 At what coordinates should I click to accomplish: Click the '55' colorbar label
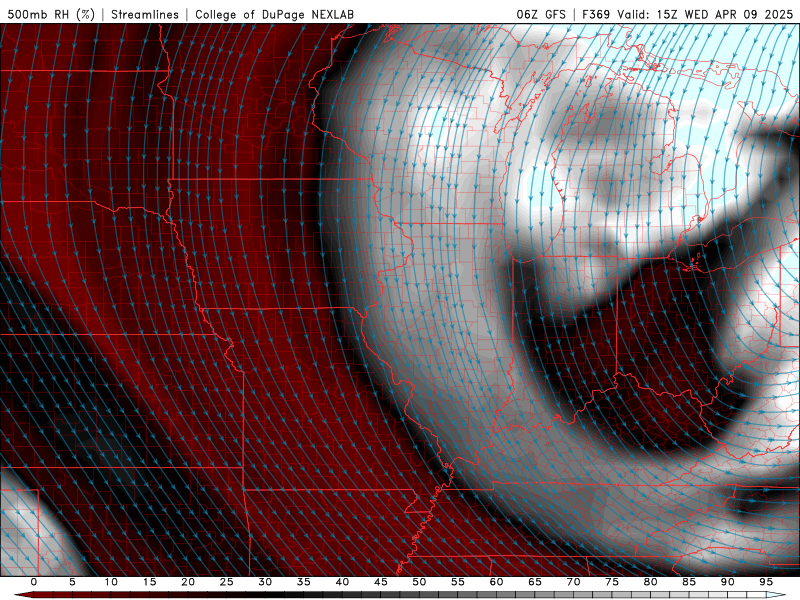pos(458,582)
